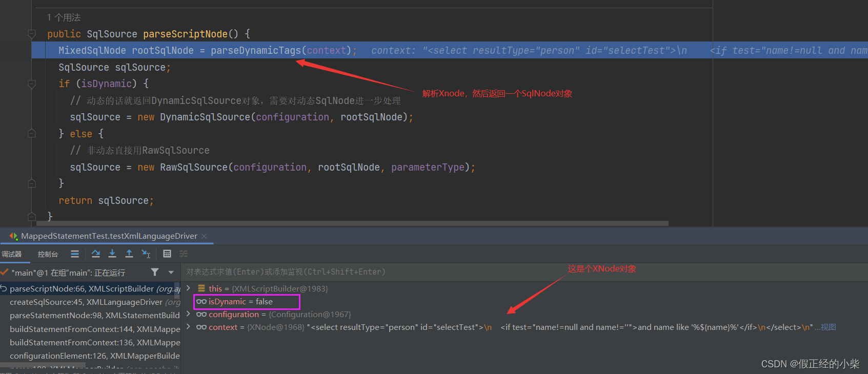Click the return-arrow icon on parseScriptNode frame
868x374 pixels.
click(4, 288)
